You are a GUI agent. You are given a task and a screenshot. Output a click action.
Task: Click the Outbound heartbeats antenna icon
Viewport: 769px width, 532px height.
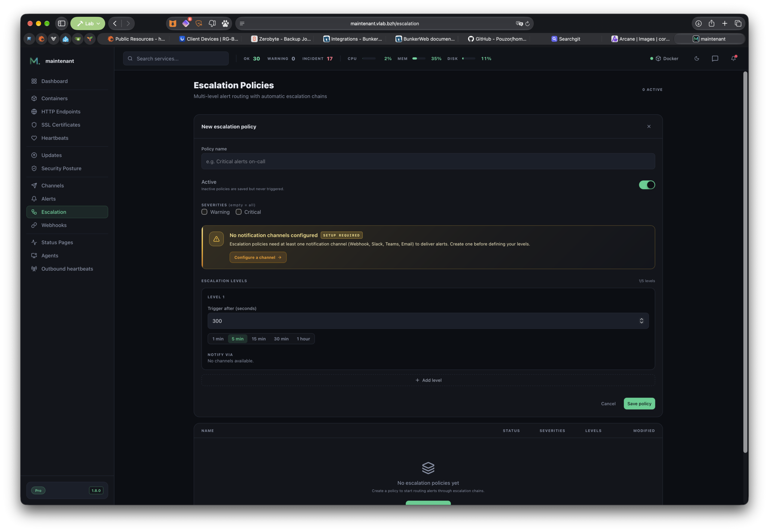(x=34, y=269)
